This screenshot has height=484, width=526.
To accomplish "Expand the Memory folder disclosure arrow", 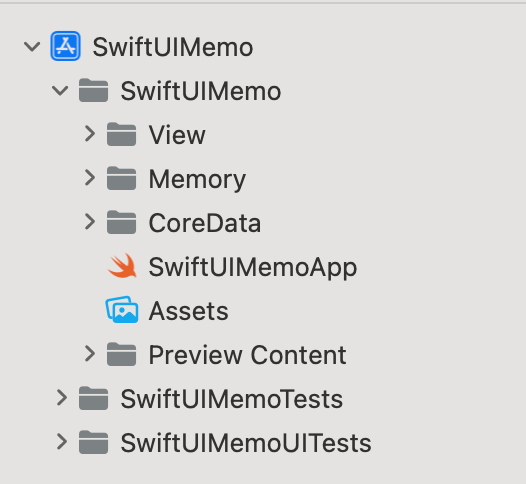I will [90, 178].
